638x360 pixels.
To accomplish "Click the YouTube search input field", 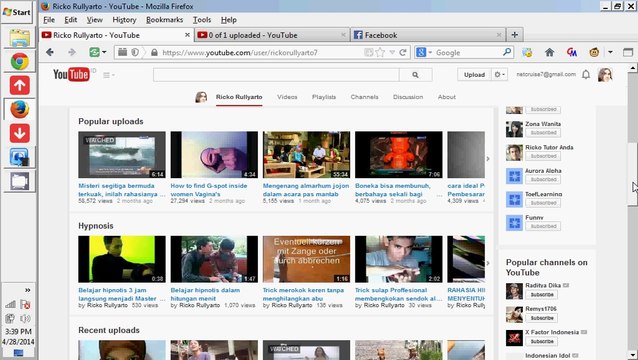I will point(276,75).
